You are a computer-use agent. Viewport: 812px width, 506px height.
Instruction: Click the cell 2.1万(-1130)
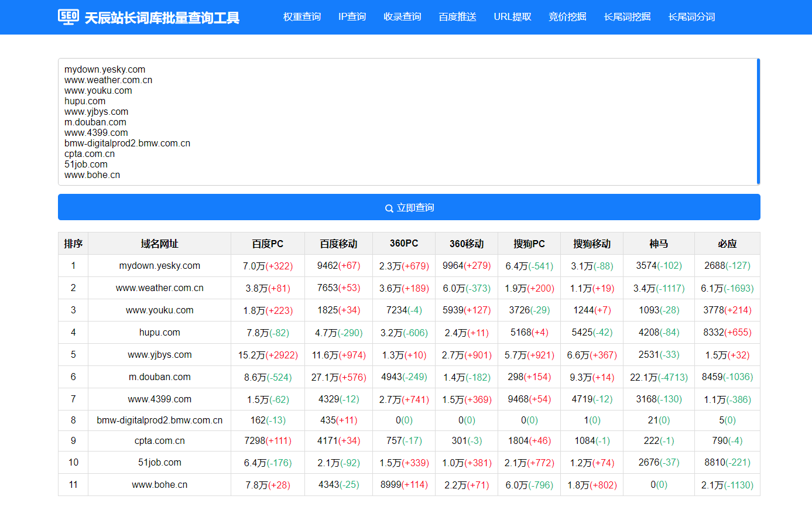(x=727, y=485)
